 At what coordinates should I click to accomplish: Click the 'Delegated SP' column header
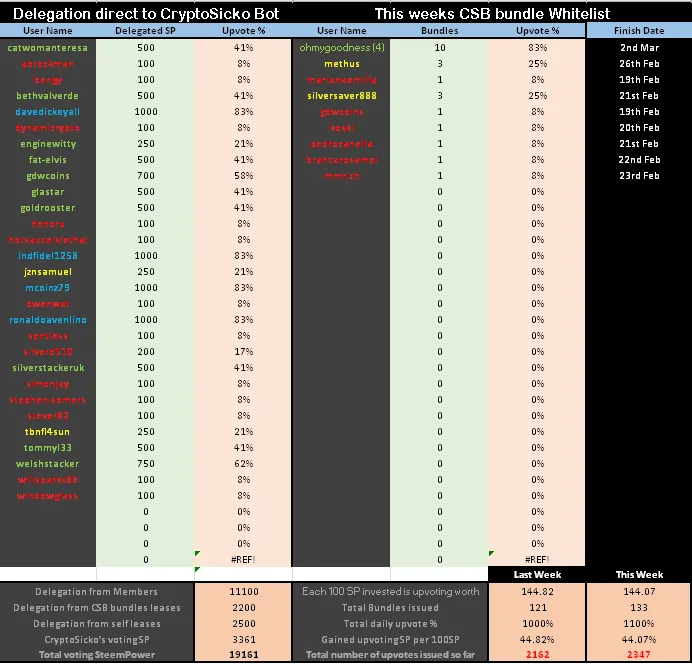145,30
